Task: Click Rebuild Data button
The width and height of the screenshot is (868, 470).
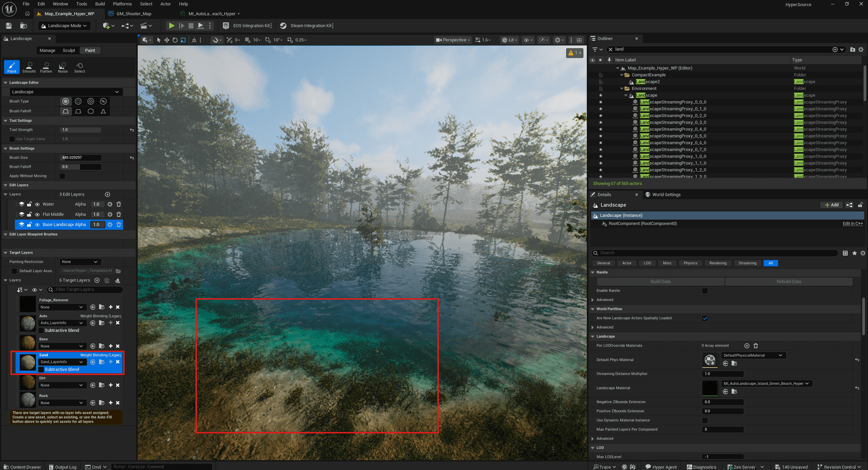Action: pos(788,282)
